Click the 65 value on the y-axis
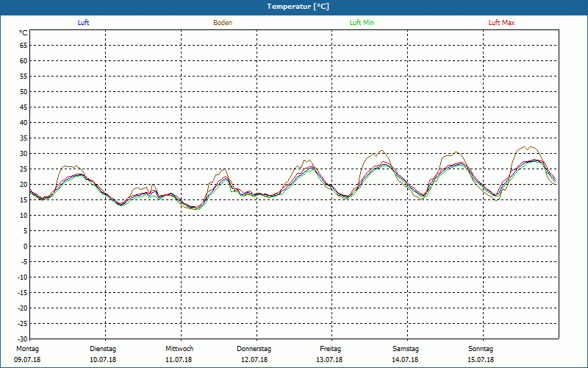 click(24, 46)
